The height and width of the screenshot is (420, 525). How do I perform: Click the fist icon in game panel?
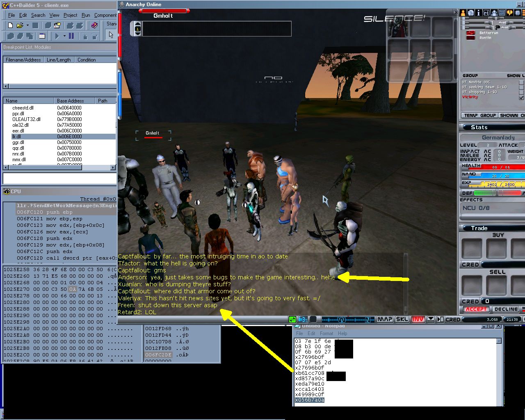pos(471,13)
